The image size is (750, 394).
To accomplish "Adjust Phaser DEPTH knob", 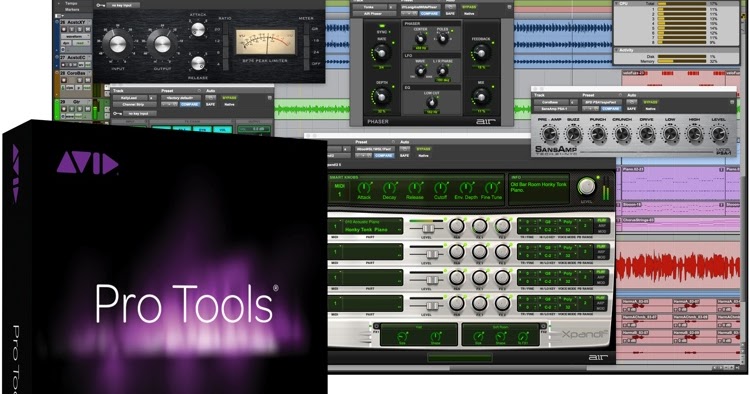I will 381,97.
